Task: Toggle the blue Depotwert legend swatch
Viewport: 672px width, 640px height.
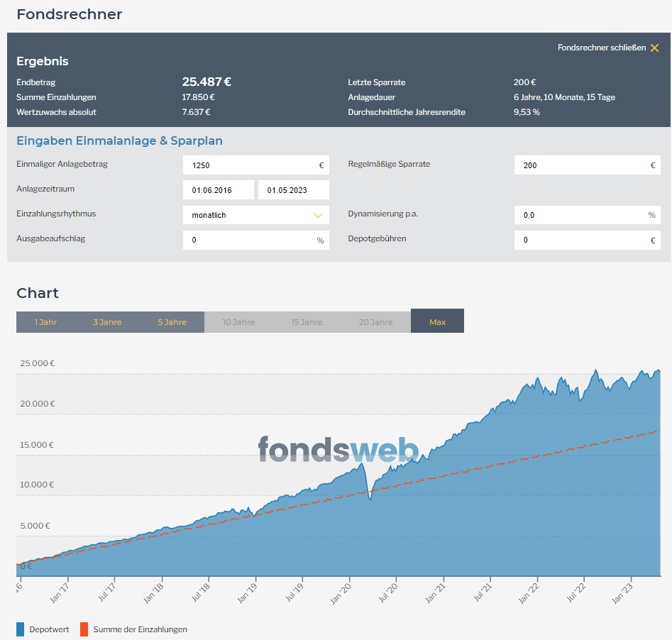Action: (x=20, y=629)
